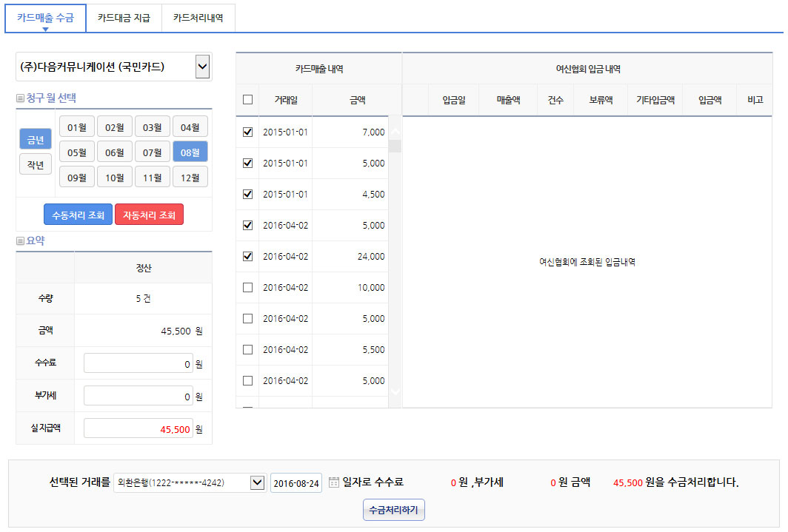
Task: Click the 여신협회에 조회된 입금내역 message
Action: point(587,262)
